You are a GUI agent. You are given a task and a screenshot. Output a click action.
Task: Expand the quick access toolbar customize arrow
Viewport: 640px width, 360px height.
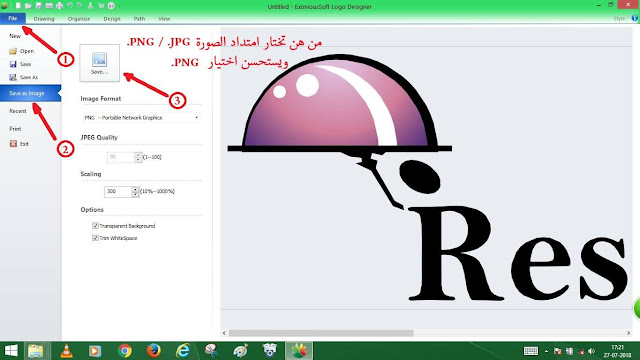coord(119,6)
